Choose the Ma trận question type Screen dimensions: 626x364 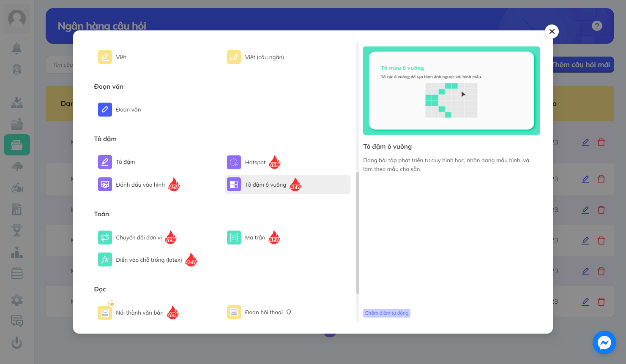pyautogui.click(x=254, y=237)
